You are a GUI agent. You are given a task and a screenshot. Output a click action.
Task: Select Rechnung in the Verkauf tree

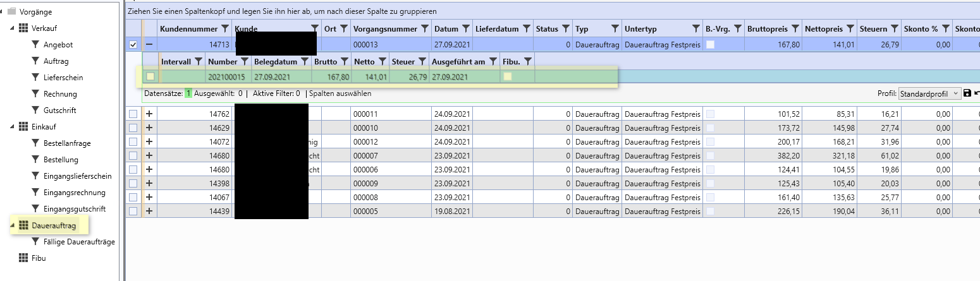[60, 94]
